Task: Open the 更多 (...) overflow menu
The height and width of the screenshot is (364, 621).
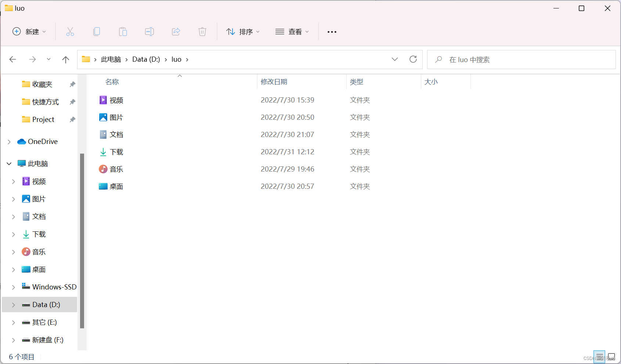Action: 332,32
